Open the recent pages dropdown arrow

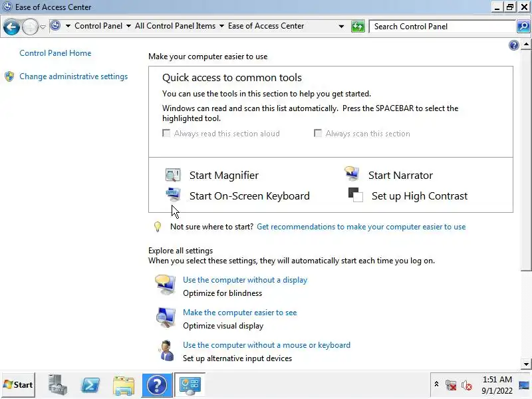(43, 27)
